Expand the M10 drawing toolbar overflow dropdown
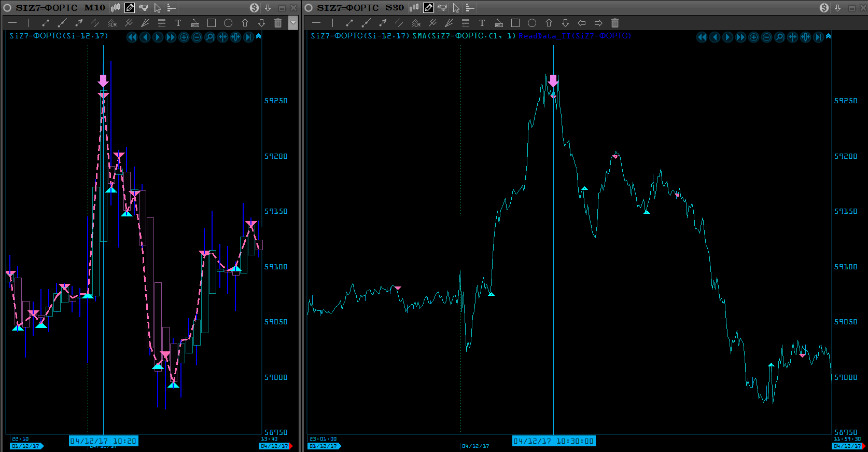 (x=293, y=23)
